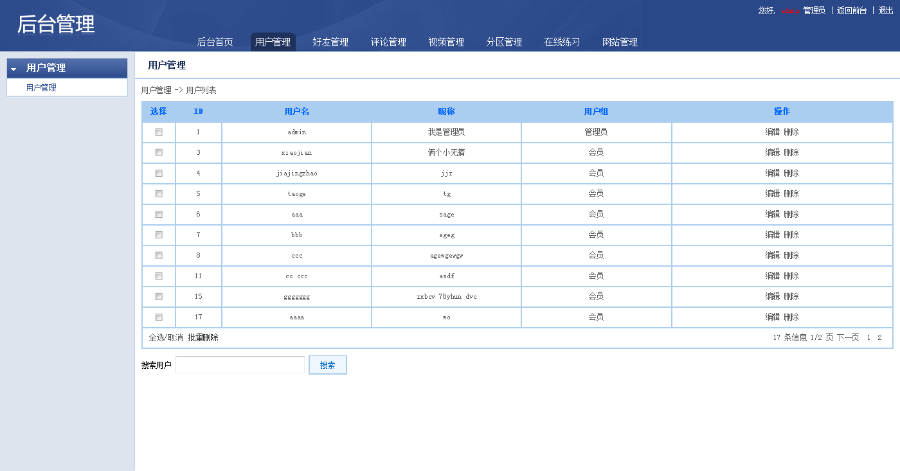
Task: Click the 昵称 column header
Action: (447, 112)
